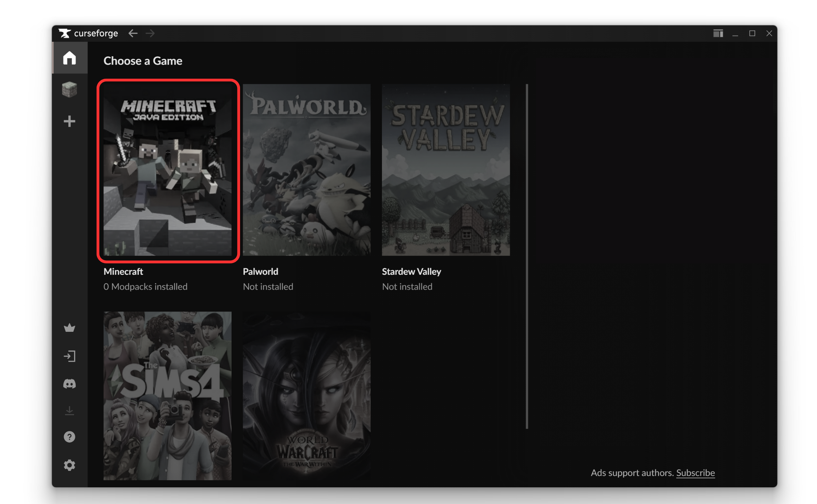Viewport: 817px width, 504px height.
Task: Open the Minecraft block icon in sidebar
Action: (69, 89)
